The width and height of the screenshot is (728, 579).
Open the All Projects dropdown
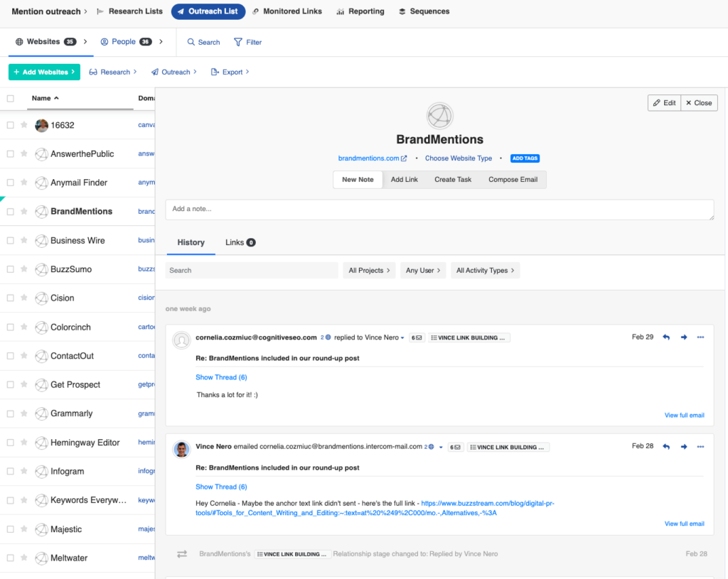point(369,270)
